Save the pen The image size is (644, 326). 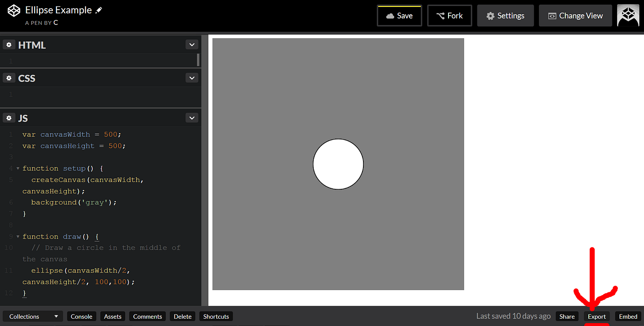[x=399, y=15]
